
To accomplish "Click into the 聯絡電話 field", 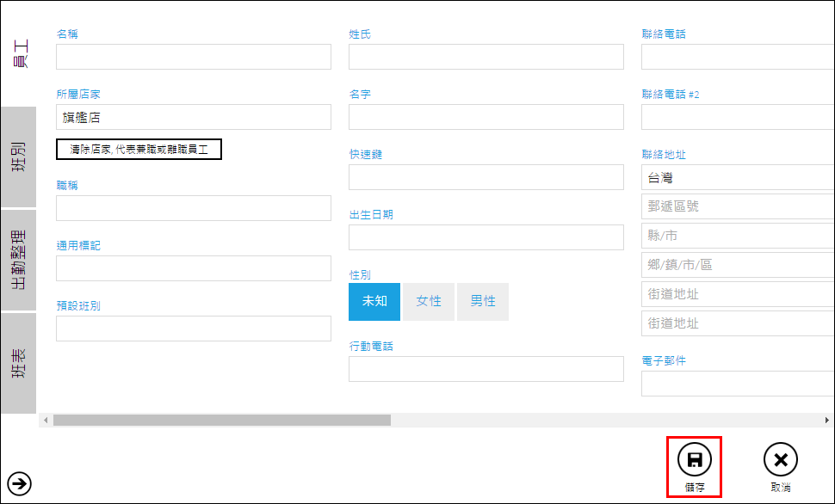I will [738, 57].
